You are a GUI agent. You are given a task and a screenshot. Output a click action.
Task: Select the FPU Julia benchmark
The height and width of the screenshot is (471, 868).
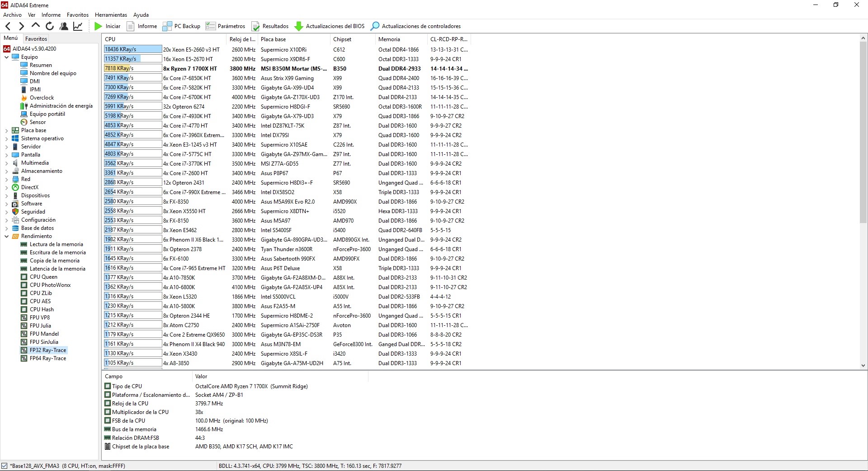pos(40,326)
